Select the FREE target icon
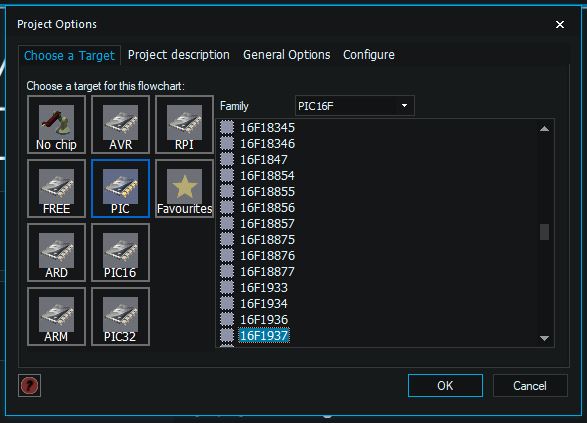This screenshot has width=587, height=423. pos(57,189)
